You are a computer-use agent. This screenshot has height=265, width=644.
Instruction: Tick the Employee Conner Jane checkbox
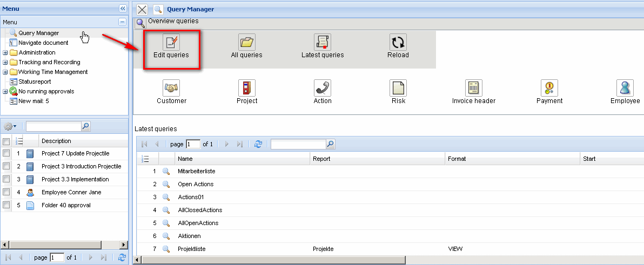(x=6, y=192)
